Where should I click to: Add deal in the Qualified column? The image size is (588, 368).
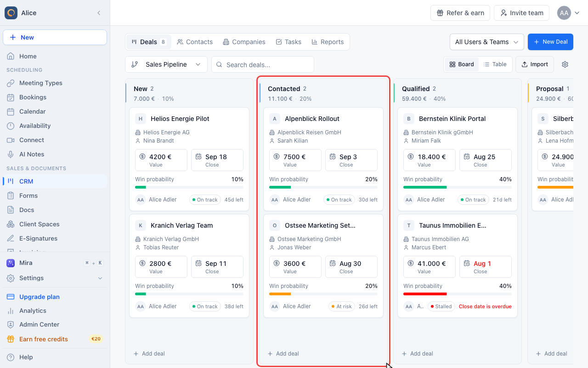point(417,354)
